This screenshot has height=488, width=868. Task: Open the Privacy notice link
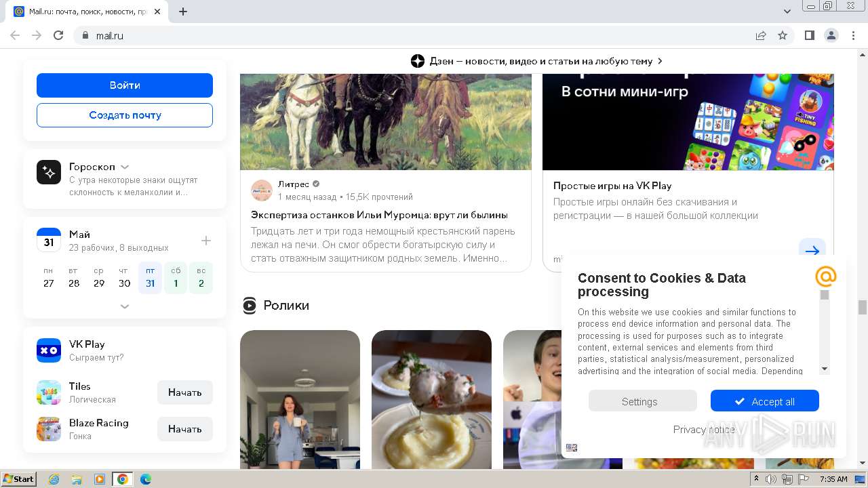704,429
